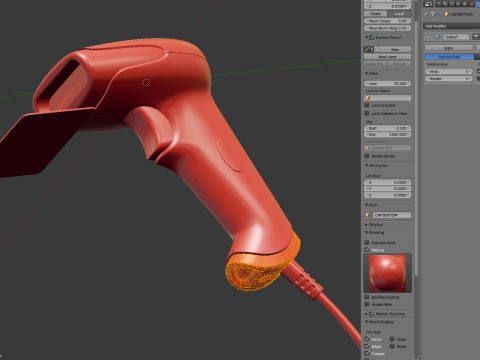Click the Subdivisions View value field

click(449, 71)
